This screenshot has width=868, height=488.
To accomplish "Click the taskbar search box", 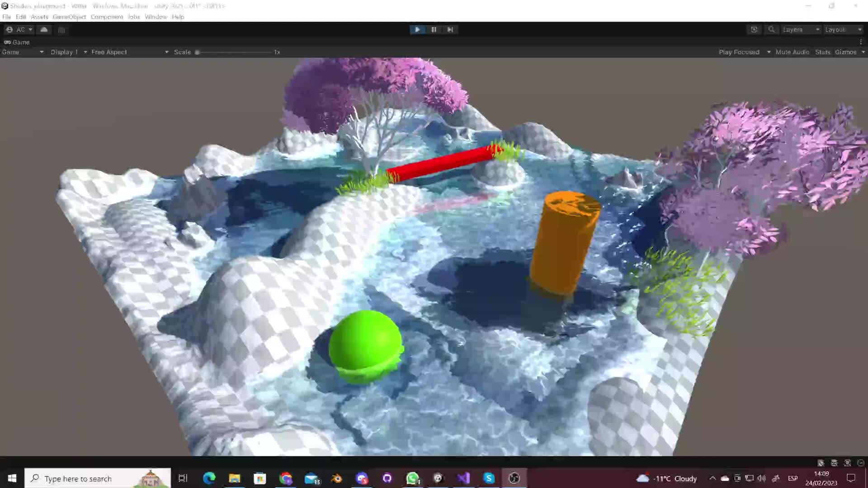I will click(98, 478).
